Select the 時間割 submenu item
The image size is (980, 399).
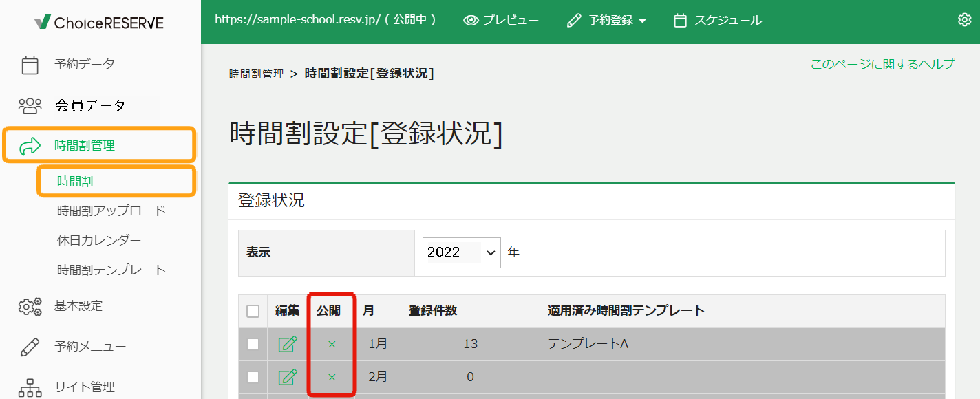point(75,182)
